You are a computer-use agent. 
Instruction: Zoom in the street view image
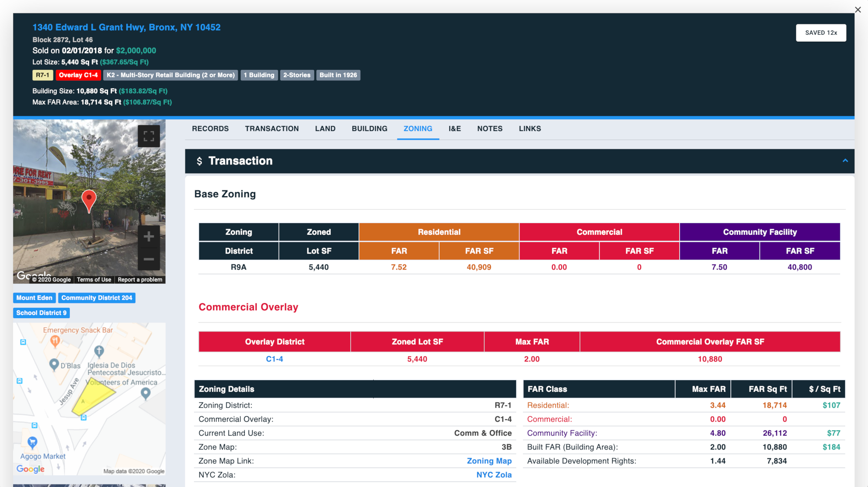[x=148, y=237]
